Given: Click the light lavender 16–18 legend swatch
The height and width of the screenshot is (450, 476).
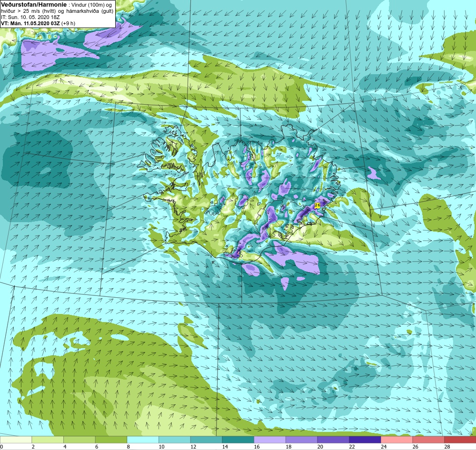Looking at the screenshot, I should (x=269, y=440).
